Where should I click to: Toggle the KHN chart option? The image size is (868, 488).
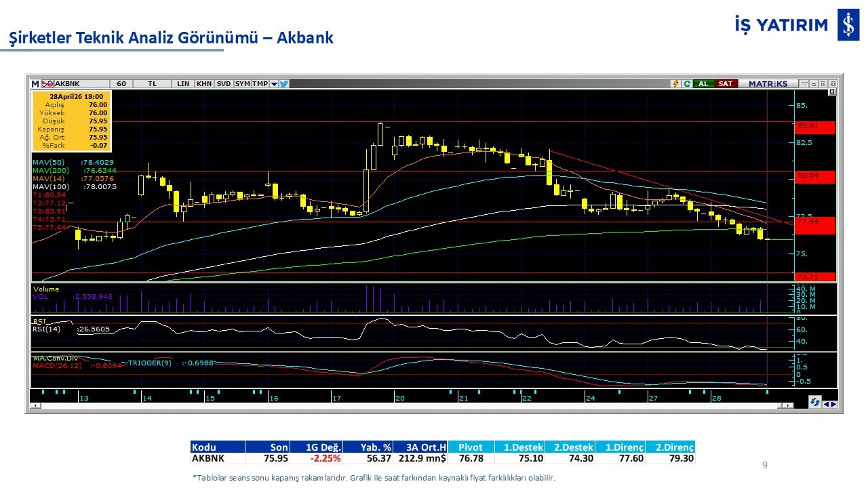tap(203, 84)
